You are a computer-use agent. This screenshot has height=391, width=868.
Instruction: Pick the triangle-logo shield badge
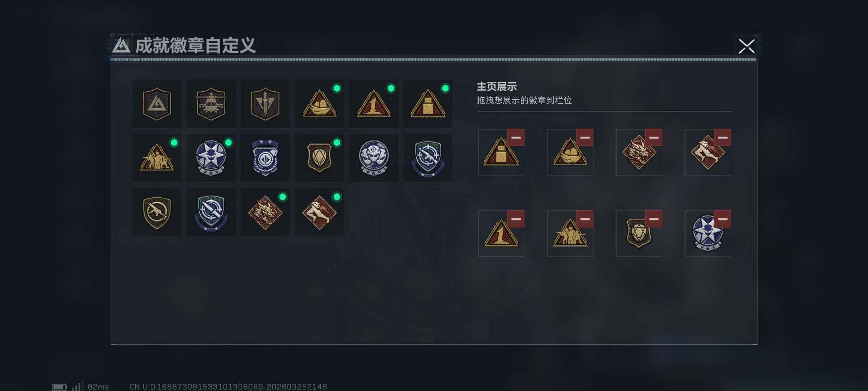point(157,104)
